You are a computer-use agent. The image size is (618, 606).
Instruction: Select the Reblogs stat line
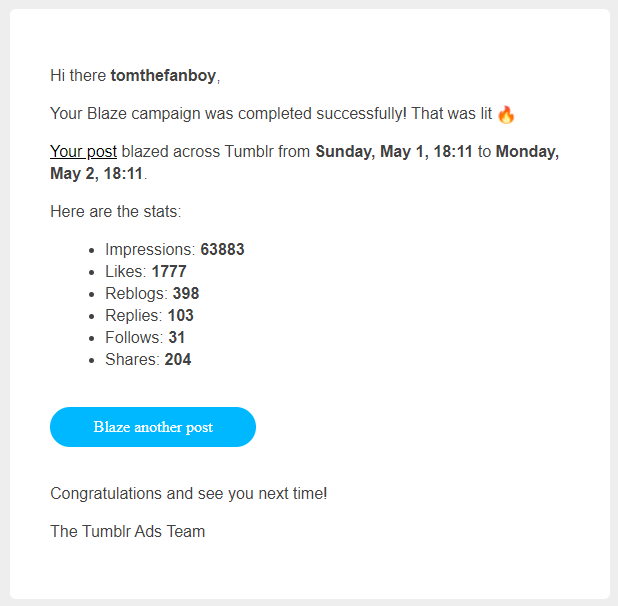coord(151,294)
